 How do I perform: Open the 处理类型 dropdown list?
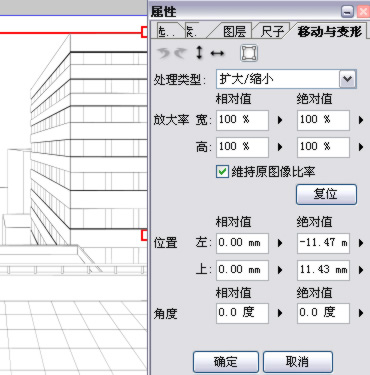[348, 79]
